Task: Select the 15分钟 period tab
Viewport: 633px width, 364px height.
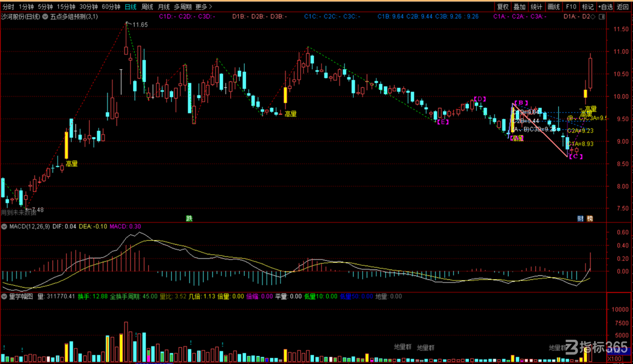Action: click(66, 7)
